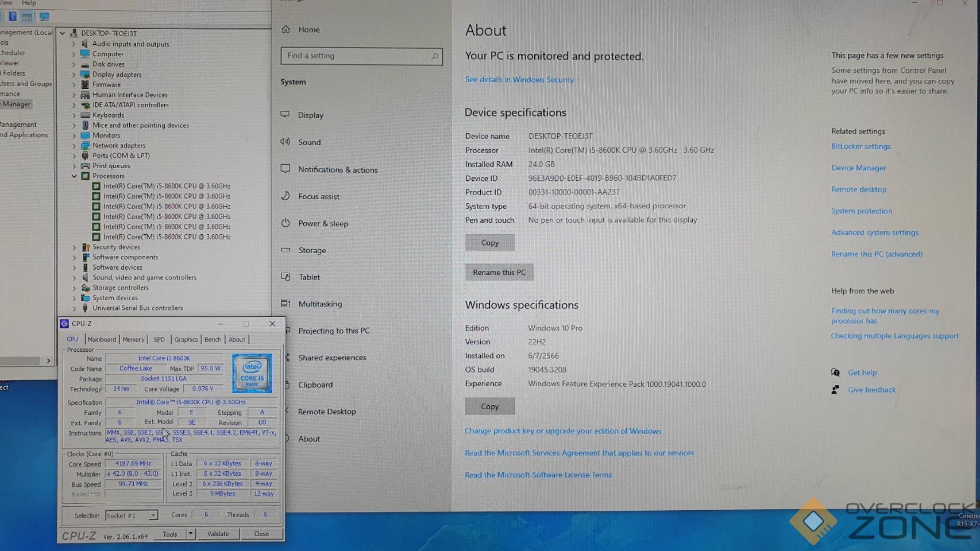This screenshot has height=551, width=980.
Task: Open BitLocker settings link
Action: [x=861, y=146]
